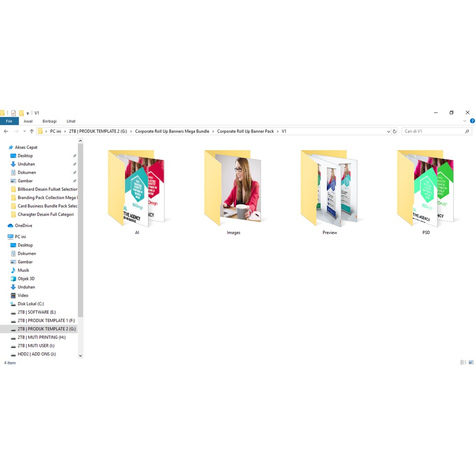Image resolution: width=476 pixels, height=476 pixels.
Task: Open Unduhan under PC ini
Action: click(26, 287)
